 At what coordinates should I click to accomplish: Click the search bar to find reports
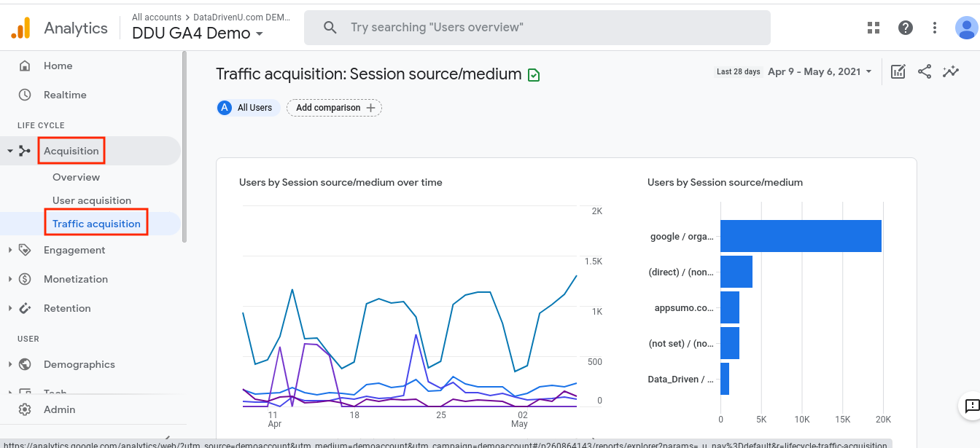[537, 27]
